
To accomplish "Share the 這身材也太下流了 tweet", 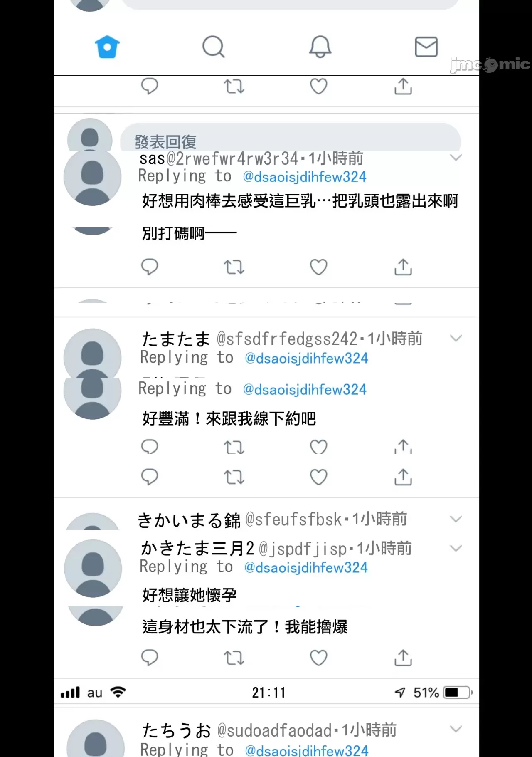I will click(x=403, y=658).
